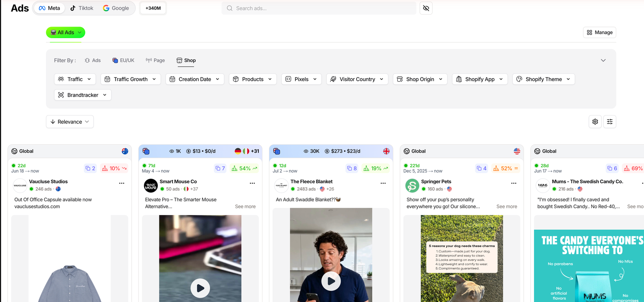Select the Meta platform tab
This screenshot has width=644, height=302.
click(x=50, y=8)
